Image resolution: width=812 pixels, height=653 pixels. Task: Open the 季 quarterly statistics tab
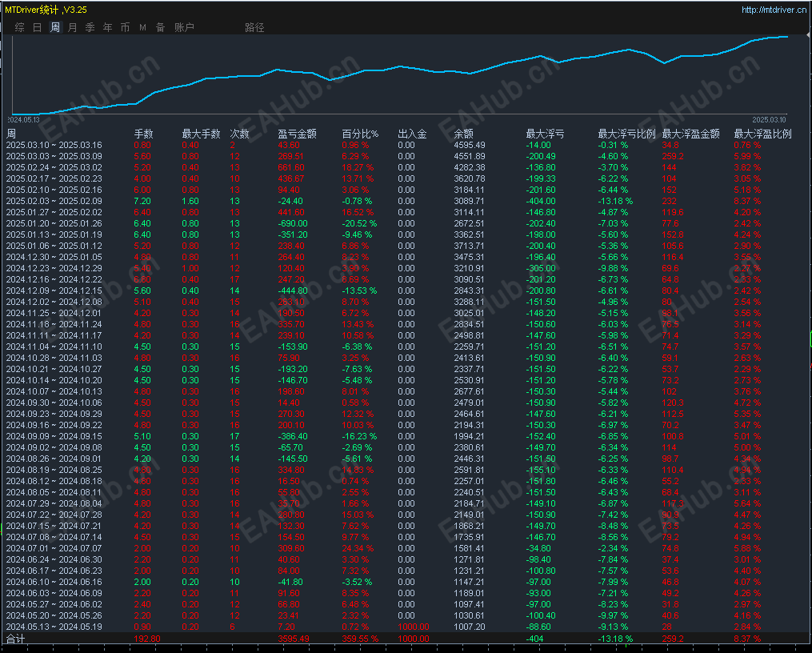tap(90, 27)
